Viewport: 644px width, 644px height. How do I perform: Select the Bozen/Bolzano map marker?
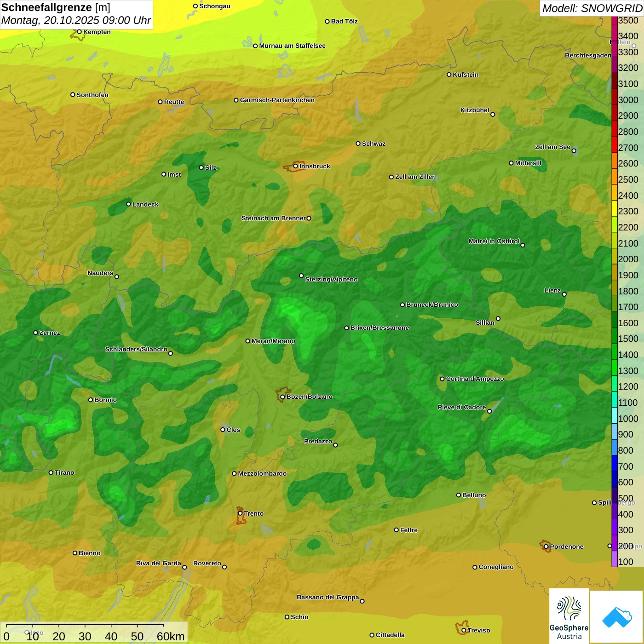282,397
